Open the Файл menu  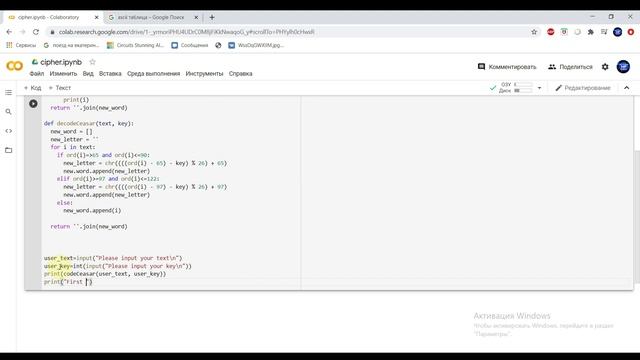[x=36, y=74]
